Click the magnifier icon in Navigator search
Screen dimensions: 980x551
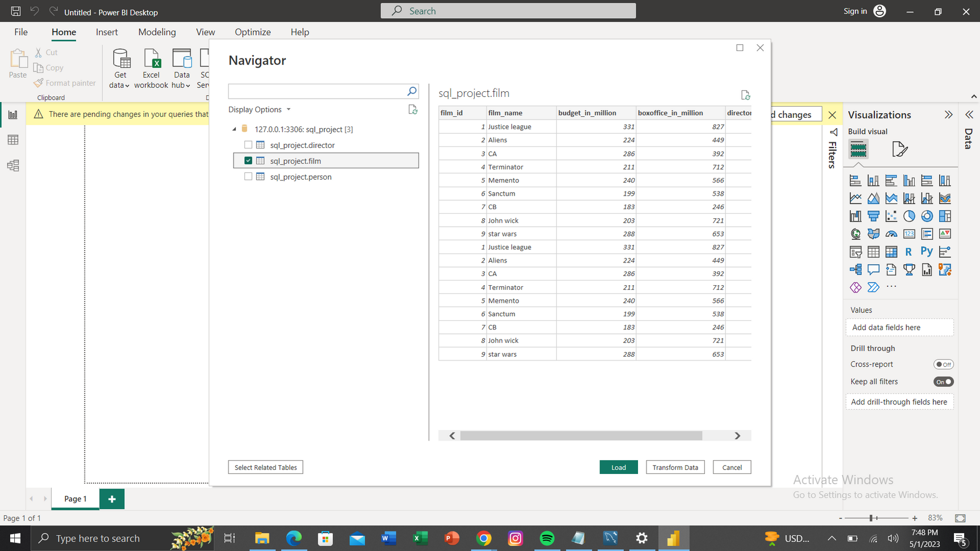tap(412, 91)
